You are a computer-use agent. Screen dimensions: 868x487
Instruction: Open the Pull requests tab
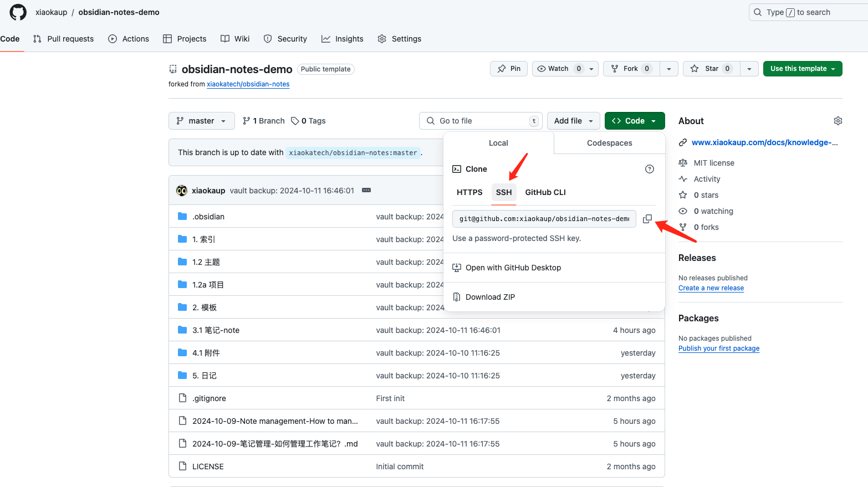[x=63, y=39]
